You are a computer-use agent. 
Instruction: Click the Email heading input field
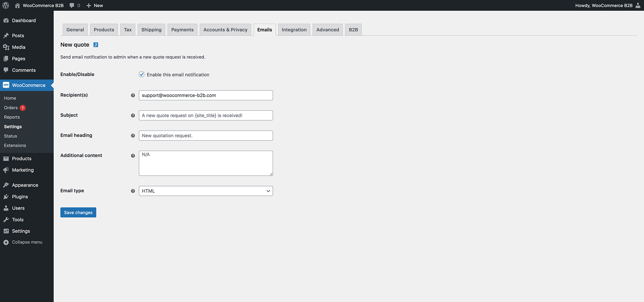[206, 136]
